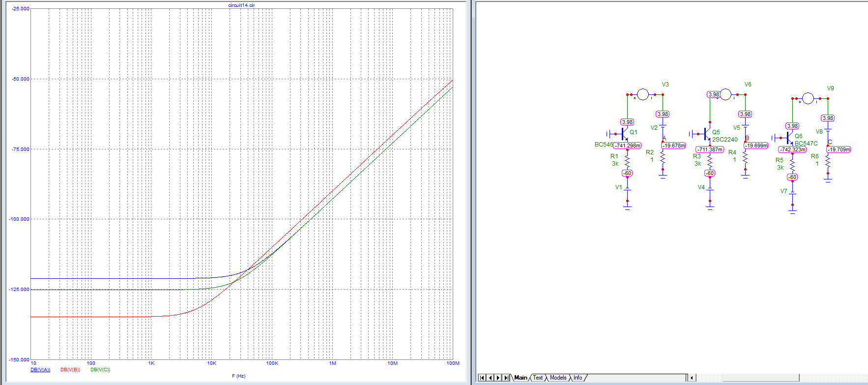868x385 pixels.
Task: Click the DB(V(C)) green trace label
Action: point(100,370)
